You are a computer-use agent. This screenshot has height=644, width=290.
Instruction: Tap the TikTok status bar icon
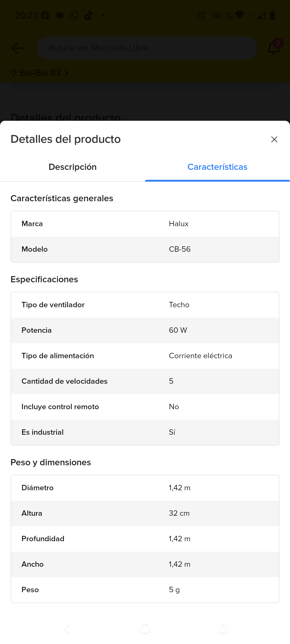[89, 16]
